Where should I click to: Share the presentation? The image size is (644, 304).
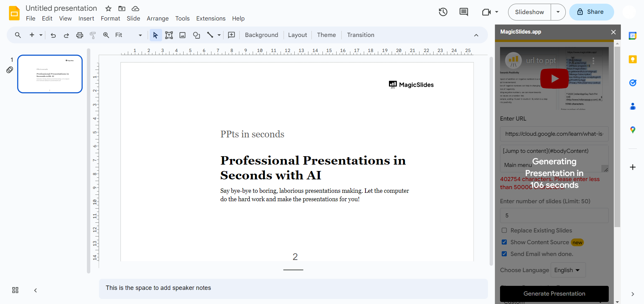pyautogui.click(x=592, y=12)
